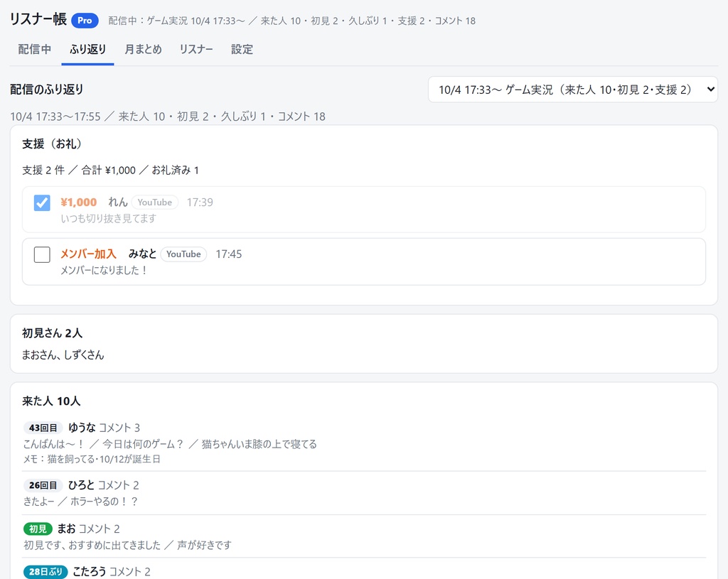Click ひろと's comments きたよー / ホラーやるの！？
728x579 pixels.
pos(80,502)
